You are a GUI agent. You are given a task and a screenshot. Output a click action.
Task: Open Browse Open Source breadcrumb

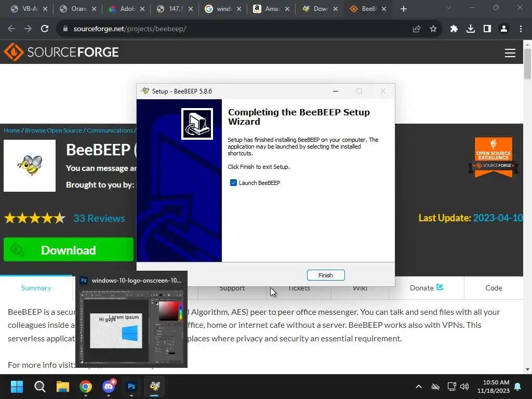pos(54,130)
